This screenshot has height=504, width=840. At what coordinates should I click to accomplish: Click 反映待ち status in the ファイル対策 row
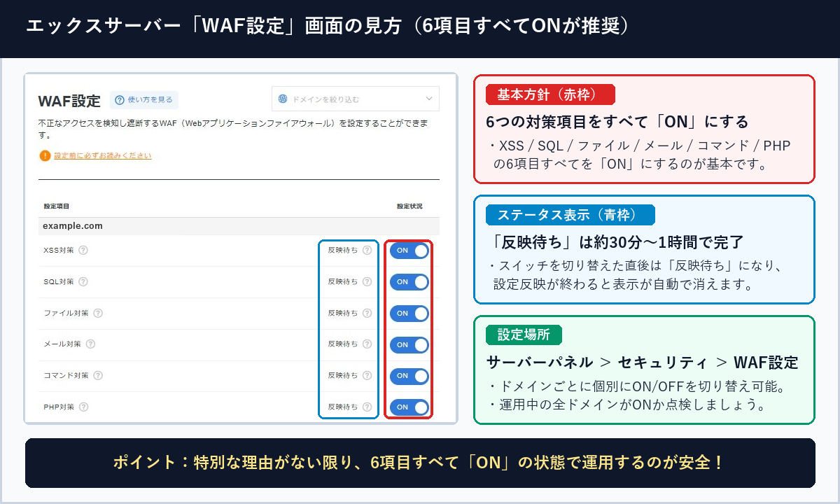pos(343,314)
